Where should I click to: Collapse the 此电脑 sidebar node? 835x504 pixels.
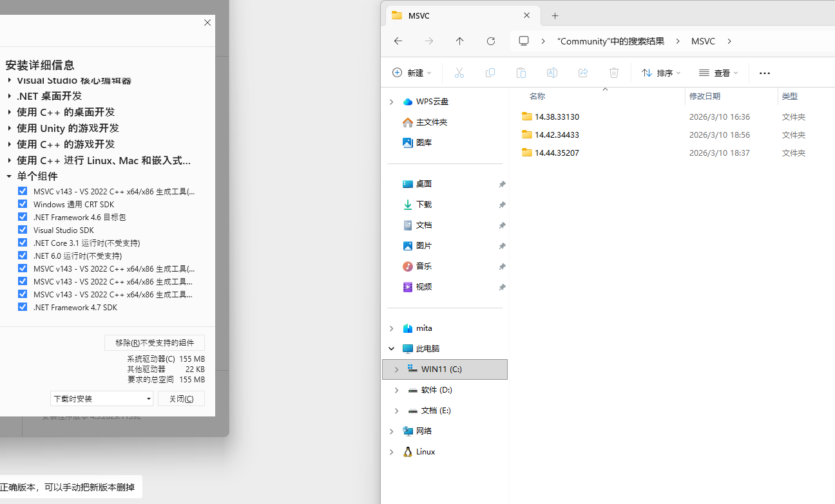pos(392,349)
